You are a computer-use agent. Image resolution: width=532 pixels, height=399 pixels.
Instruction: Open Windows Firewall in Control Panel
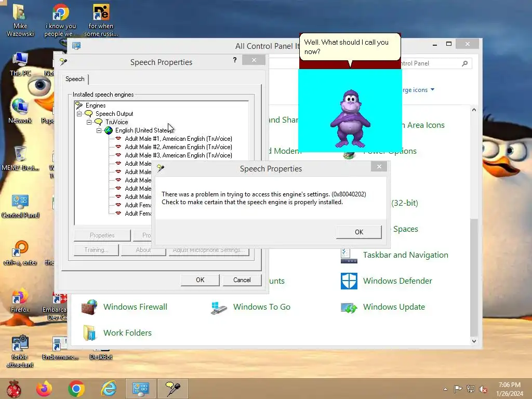[135, 307]
